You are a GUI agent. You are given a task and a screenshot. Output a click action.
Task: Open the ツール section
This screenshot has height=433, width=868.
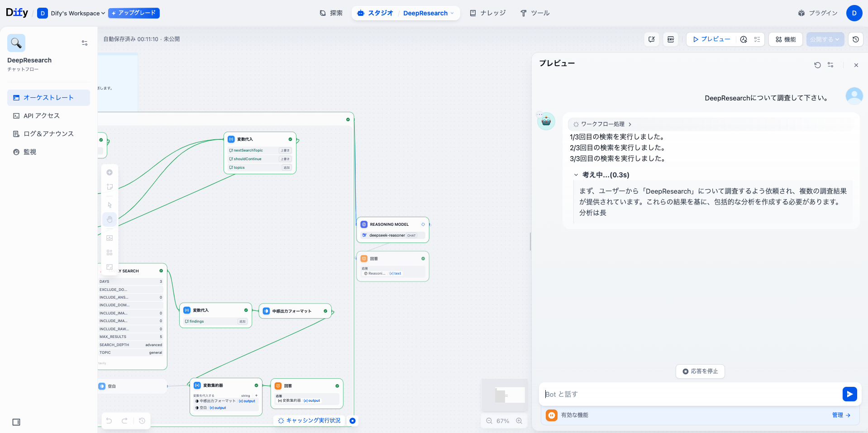click(535, 13)
